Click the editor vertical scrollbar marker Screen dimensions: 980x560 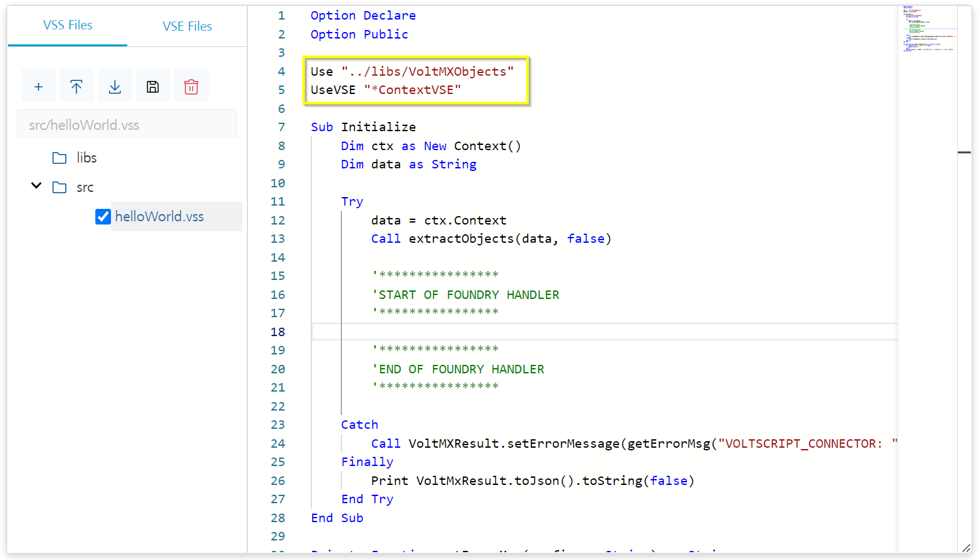[x=964, y=152]
